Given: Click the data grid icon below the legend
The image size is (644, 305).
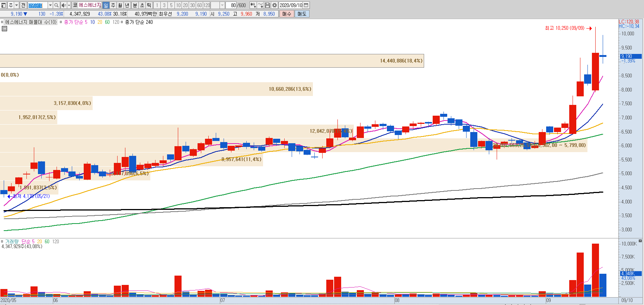Looking at the screenshot, I should point(4,28).
